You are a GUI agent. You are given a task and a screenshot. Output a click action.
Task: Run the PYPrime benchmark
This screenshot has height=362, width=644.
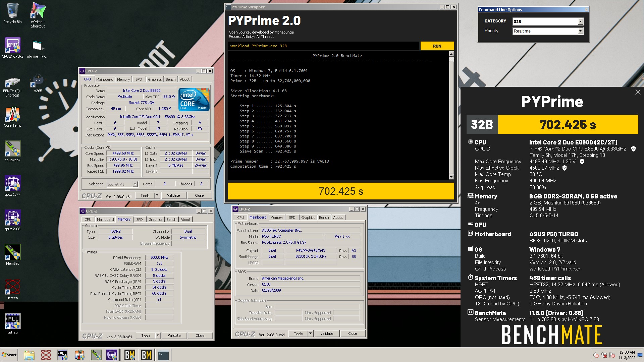click(437, 46)
